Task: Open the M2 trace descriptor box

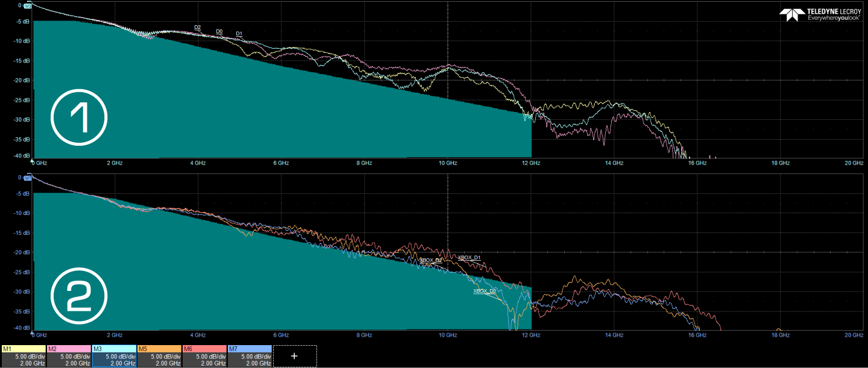Action: pos(69,356)
